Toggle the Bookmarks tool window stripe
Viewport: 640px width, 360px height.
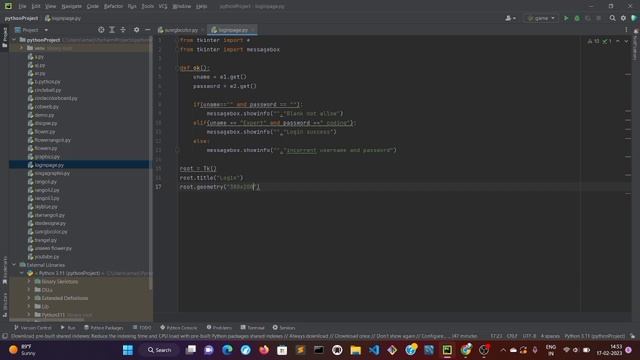(4, 269)
